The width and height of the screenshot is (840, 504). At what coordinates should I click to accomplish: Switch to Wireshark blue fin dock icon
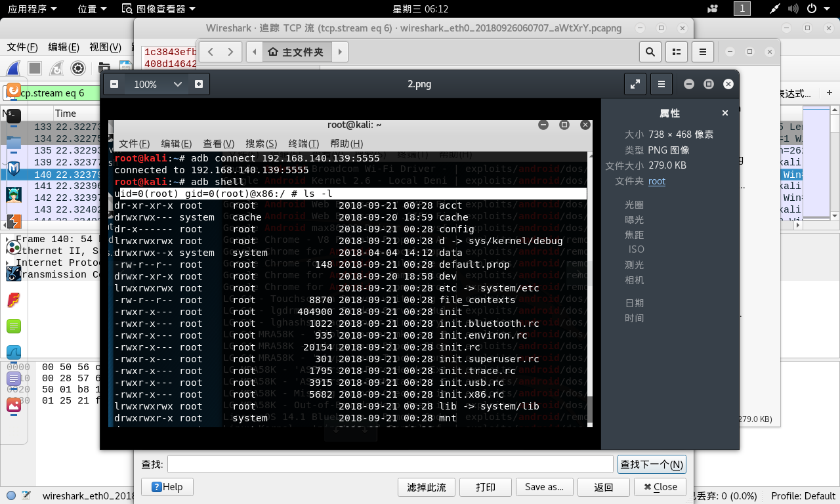pyautogui.click(x=14, y=352)
